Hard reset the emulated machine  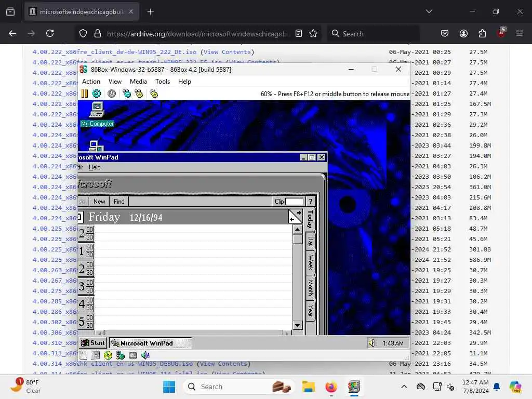tap(97, 94)
